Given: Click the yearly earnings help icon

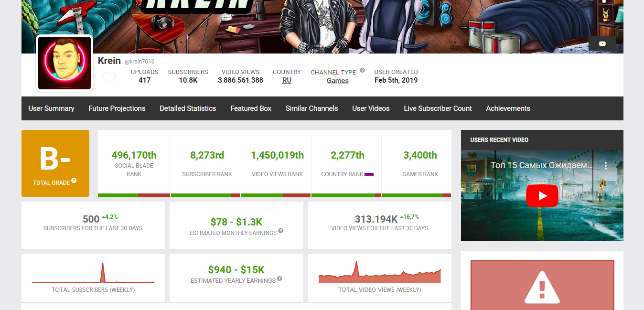Looking at the screenshot, I should pyautogui.click(x=279, y=278).
